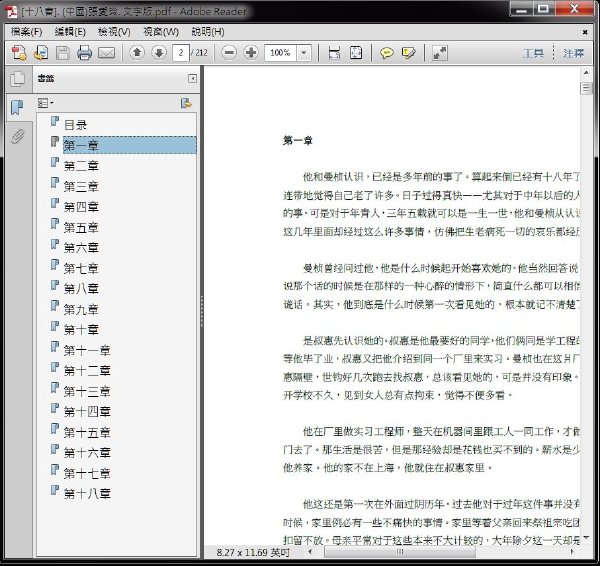Select the 第十四章 bookmark
This screenshot has width=600, height=566.
click(x=87, y=411)
